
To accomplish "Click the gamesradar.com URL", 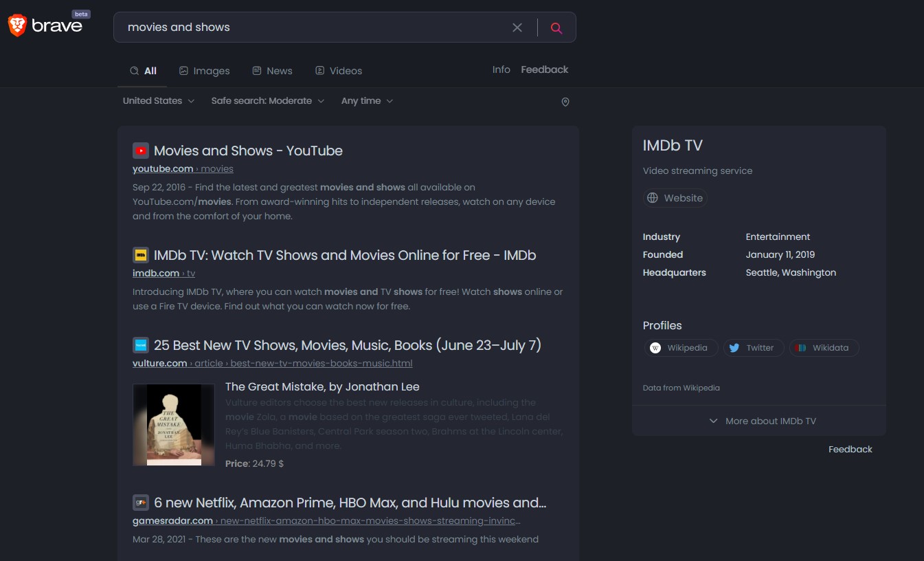I will tap(326, 521).
